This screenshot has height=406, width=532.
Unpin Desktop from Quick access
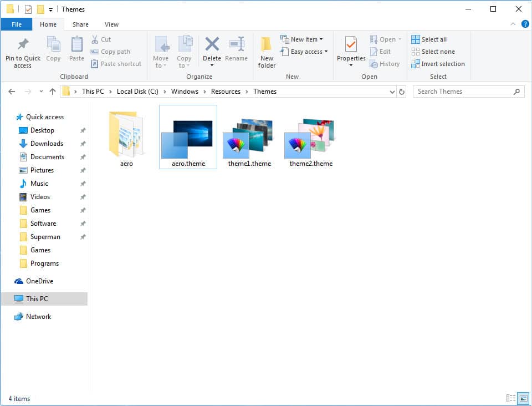pos(83,130)
